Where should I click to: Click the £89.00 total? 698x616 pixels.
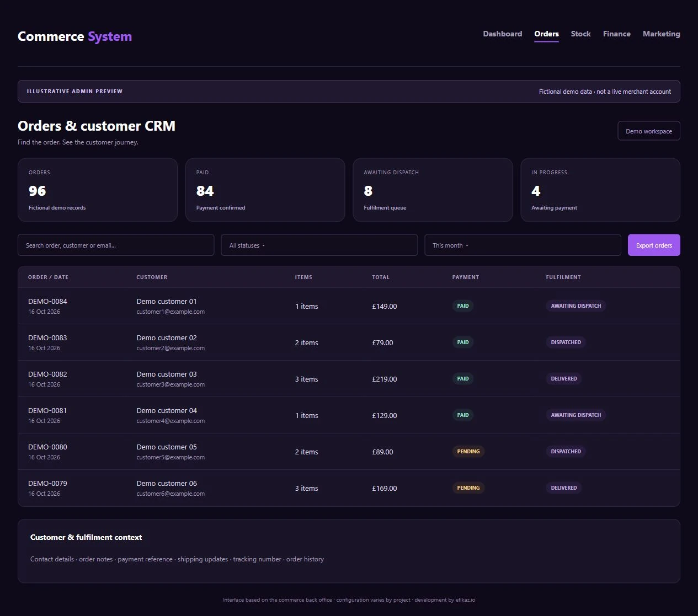point(382,452)
